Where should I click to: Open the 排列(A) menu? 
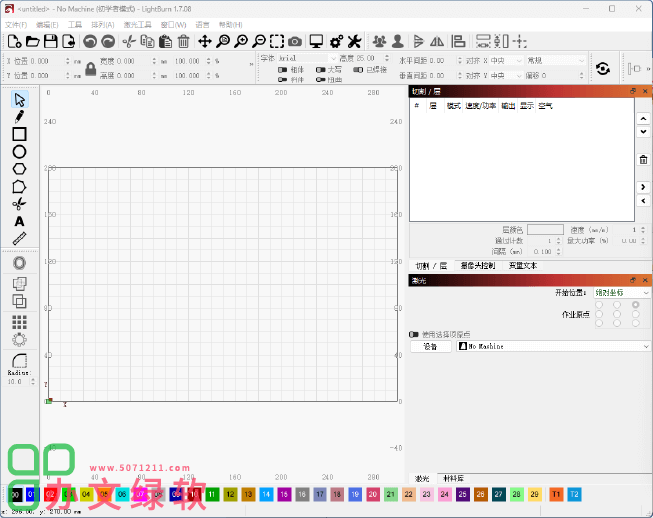point(102,25)
